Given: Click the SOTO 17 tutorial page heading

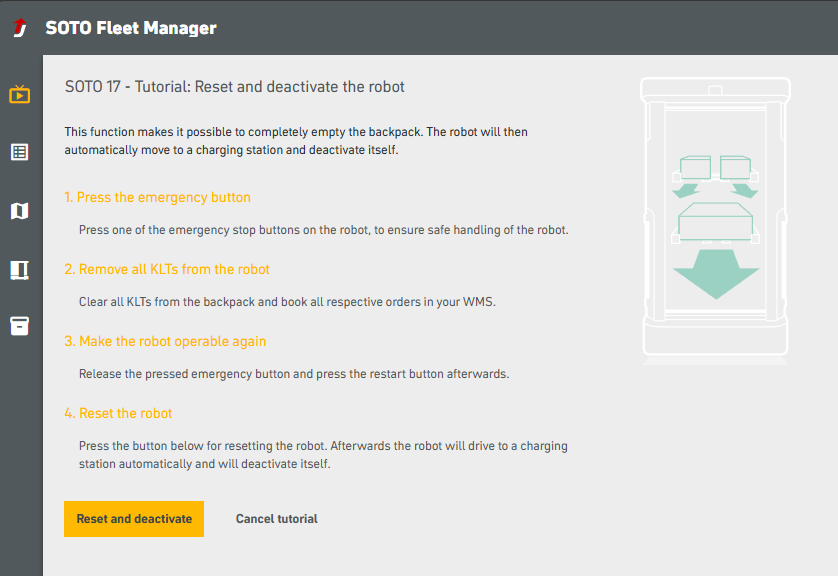Looking at the screenshot, I should click(235, 87).
